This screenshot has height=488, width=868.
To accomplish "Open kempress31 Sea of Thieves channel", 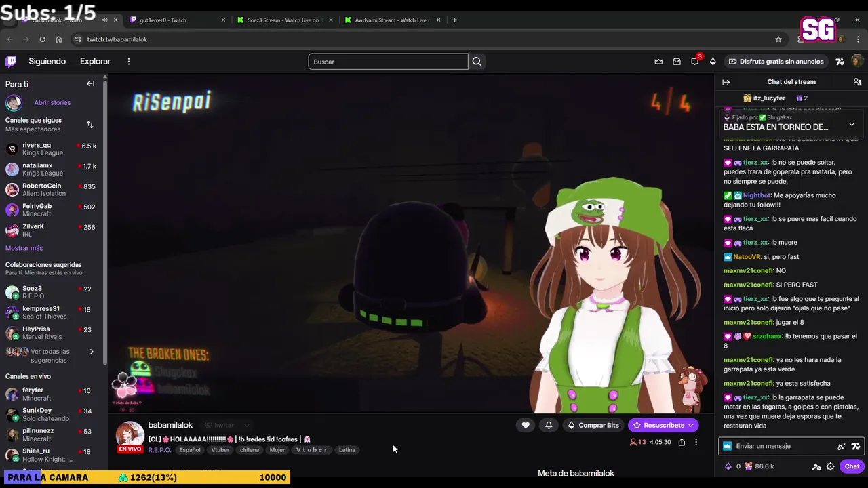I will [51, 312].
